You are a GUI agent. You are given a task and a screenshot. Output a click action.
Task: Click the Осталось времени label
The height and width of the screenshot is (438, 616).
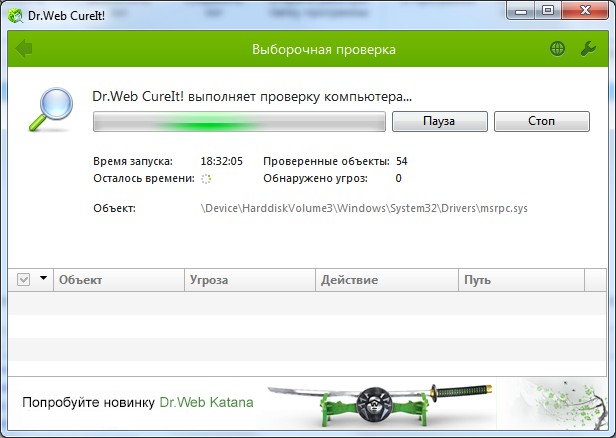point(144,179)
